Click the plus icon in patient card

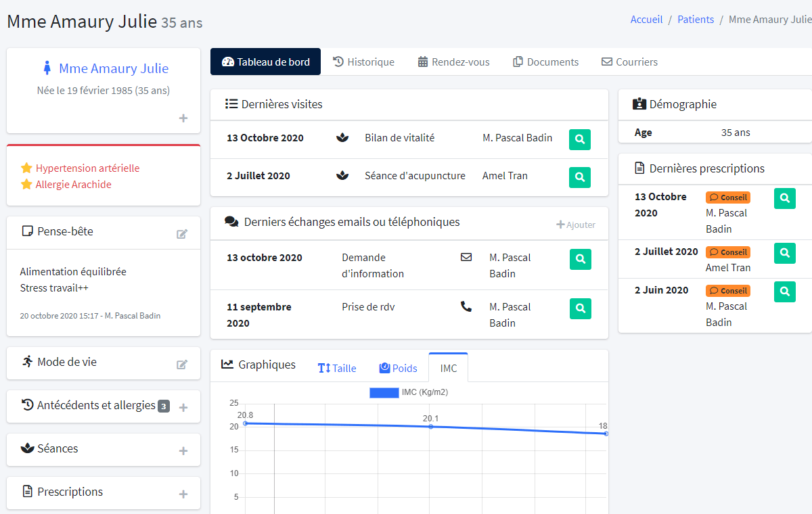(x=183, y=118)
